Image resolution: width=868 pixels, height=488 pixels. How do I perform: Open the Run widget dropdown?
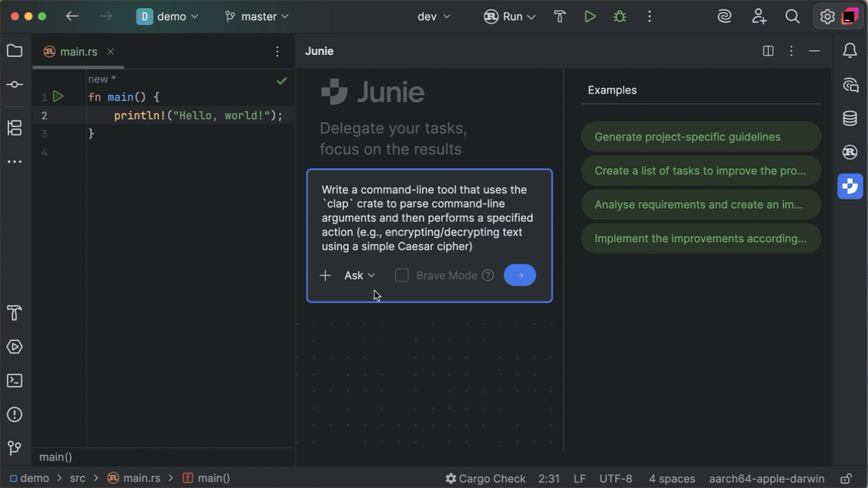pyautogui.click(x=510, y=17)
